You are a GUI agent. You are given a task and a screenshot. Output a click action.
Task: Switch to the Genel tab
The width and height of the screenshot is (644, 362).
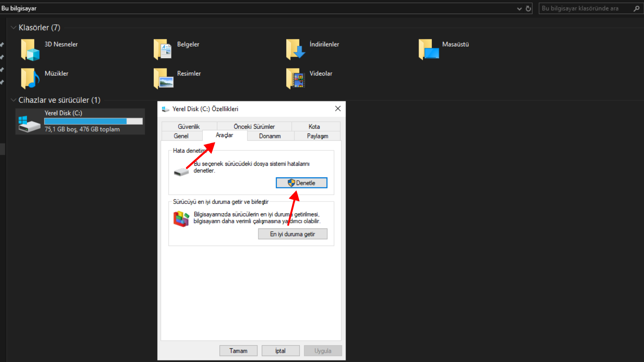pyautogui.click(x=181, y=136)
